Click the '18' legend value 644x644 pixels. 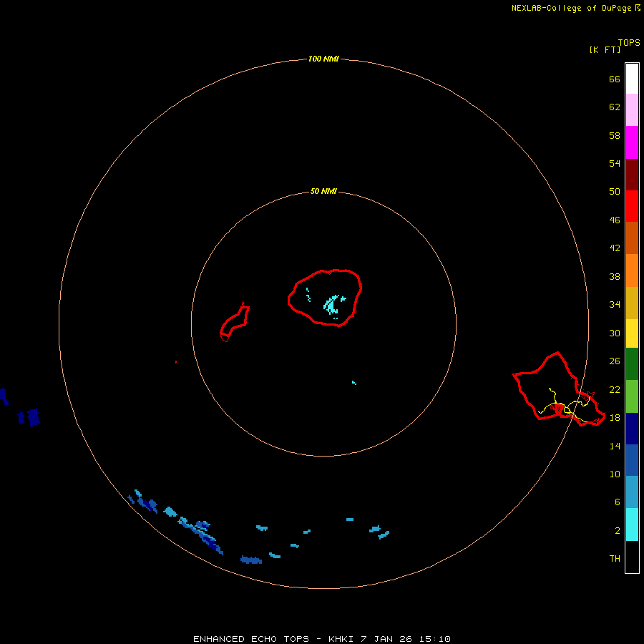pyautogui.click(x=615, y=417)
